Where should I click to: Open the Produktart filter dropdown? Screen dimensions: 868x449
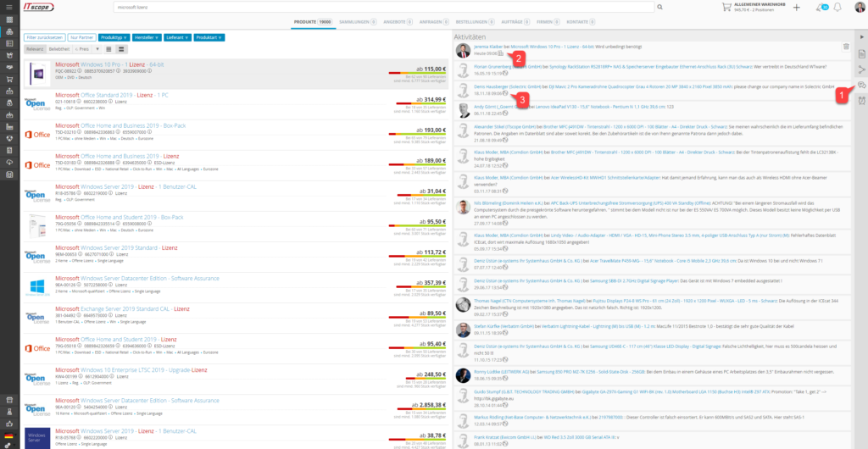(210, 37)
